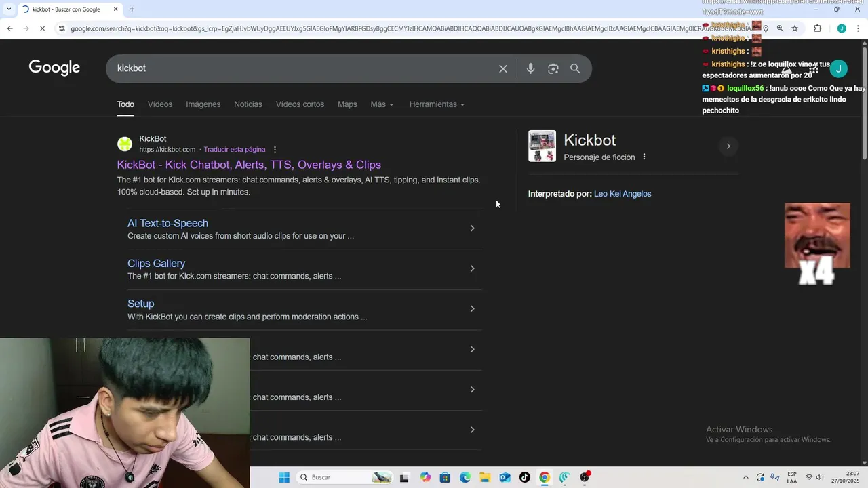Select the Todo search tab
This screenshot has width=868, height=488.
tap(125, 104)
